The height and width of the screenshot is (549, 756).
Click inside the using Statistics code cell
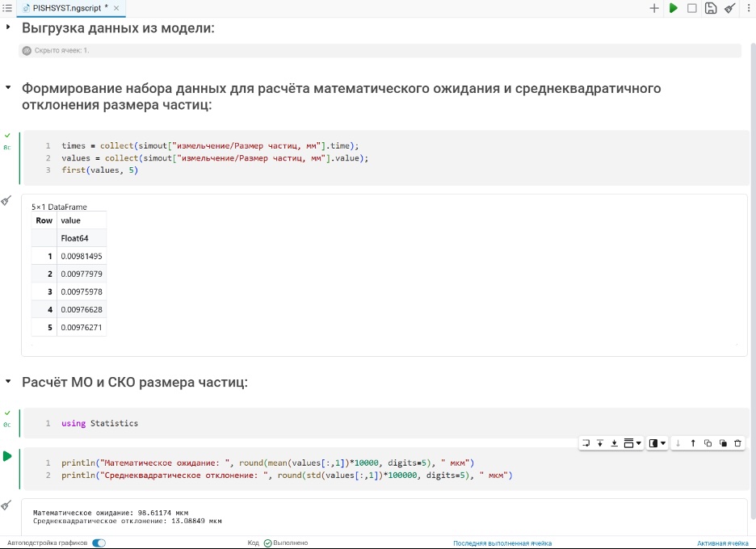[323, 423]
